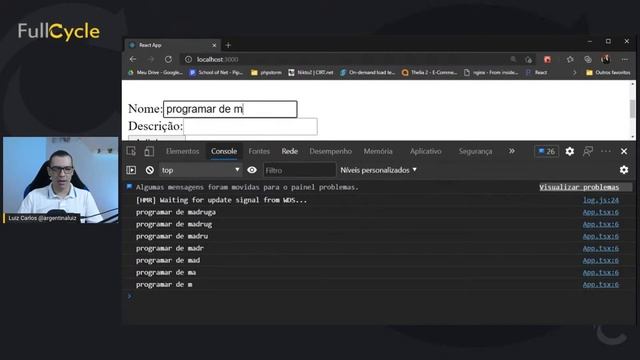Click the page vertical scrollbar
This screenshot has width=640, height=360.
point(632,110)
